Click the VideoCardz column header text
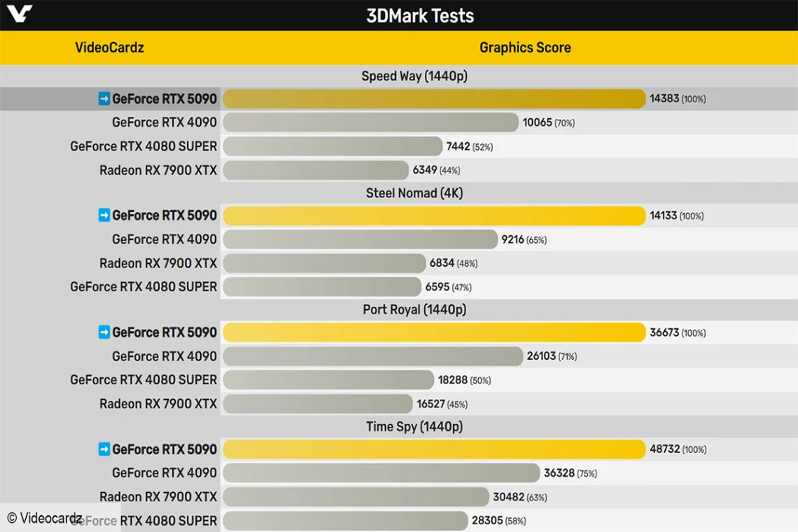 coord(109,48)
